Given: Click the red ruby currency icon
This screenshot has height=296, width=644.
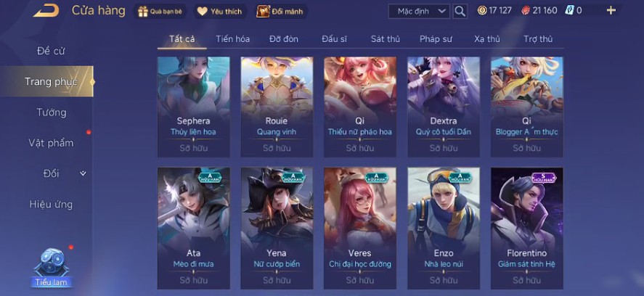Looking at the screenshot, I should point(526,11).
